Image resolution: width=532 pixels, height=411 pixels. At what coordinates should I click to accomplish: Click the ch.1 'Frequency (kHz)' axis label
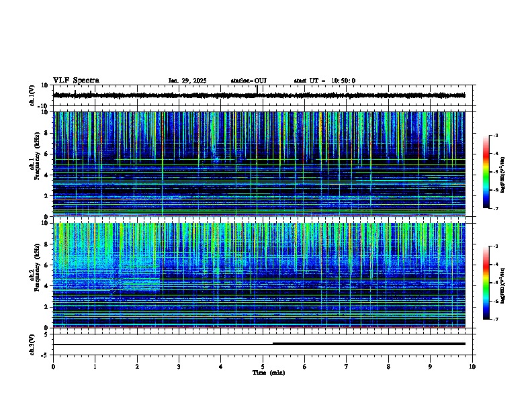[37, 156]
